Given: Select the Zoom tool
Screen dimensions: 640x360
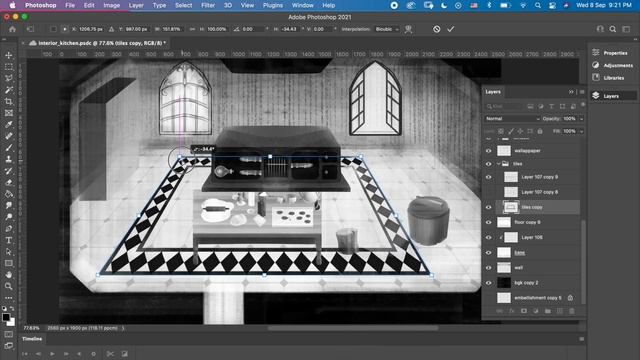Looking at the screenshot, I should [x=9, y=286].
